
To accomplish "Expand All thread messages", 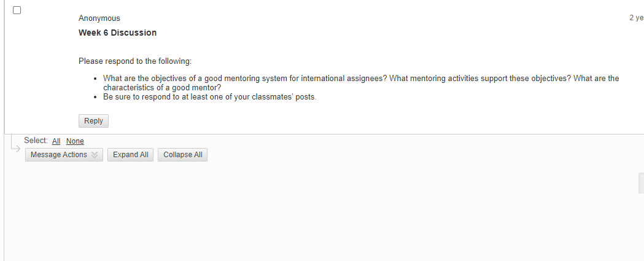I will click(131, 155).
